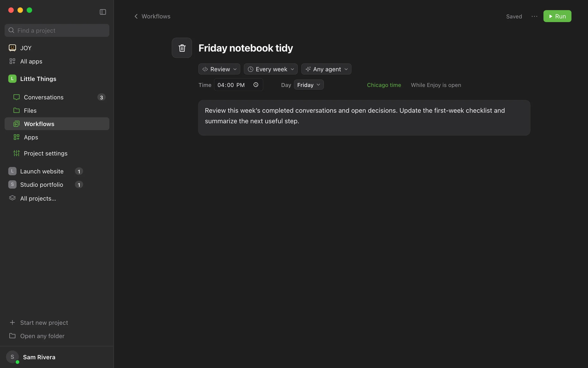The height and width of the screenshot is (368, 588).
Task: Click the Conversations count badge 3
Action: [x=102, y=97]
